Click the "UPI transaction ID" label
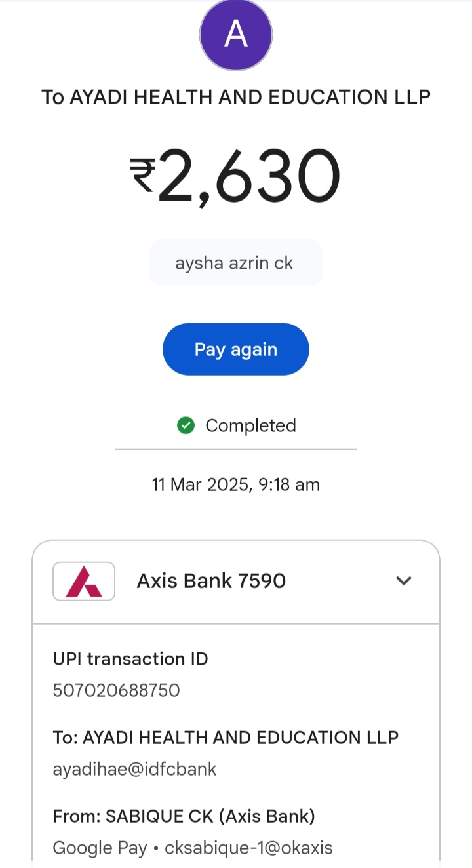This screenshot has width=472, height=868. tap(130, 659)
